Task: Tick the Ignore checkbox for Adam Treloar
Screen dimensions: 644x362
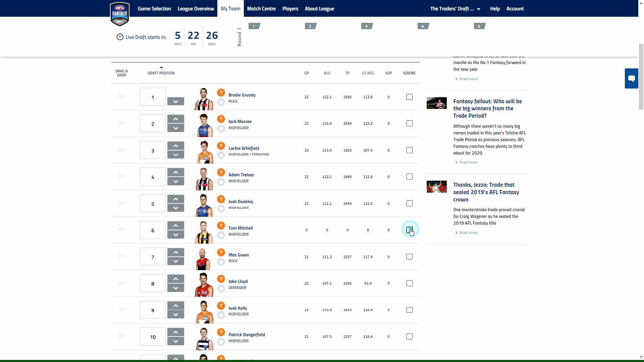Action: pyautogui.click(x=409, y=177)
